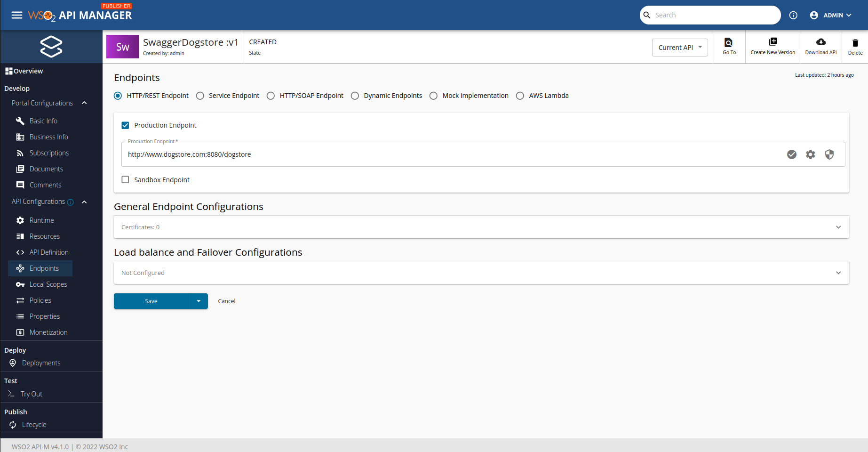Check production endpoint status icon
Screen dimensions: 868x452
[x=792, y=154]
